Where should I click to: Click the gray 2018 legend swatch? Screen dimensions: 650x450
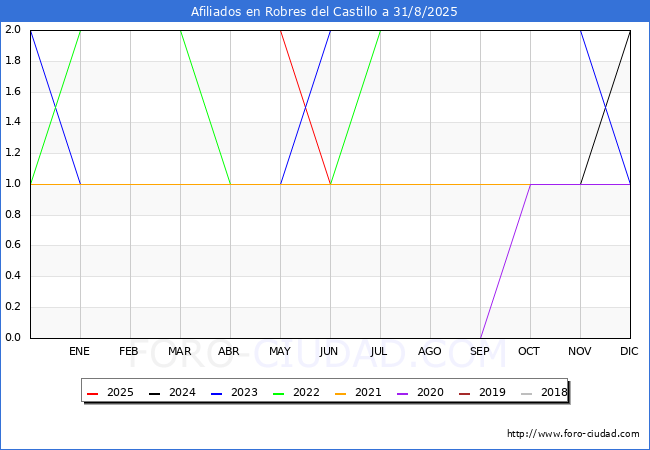[x=526, y=394]
